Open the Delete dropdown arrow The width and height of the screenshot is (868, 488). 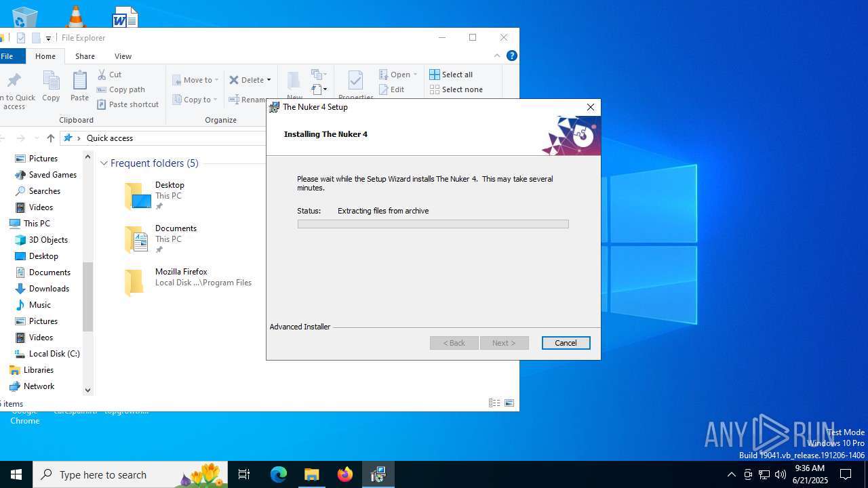269,80
